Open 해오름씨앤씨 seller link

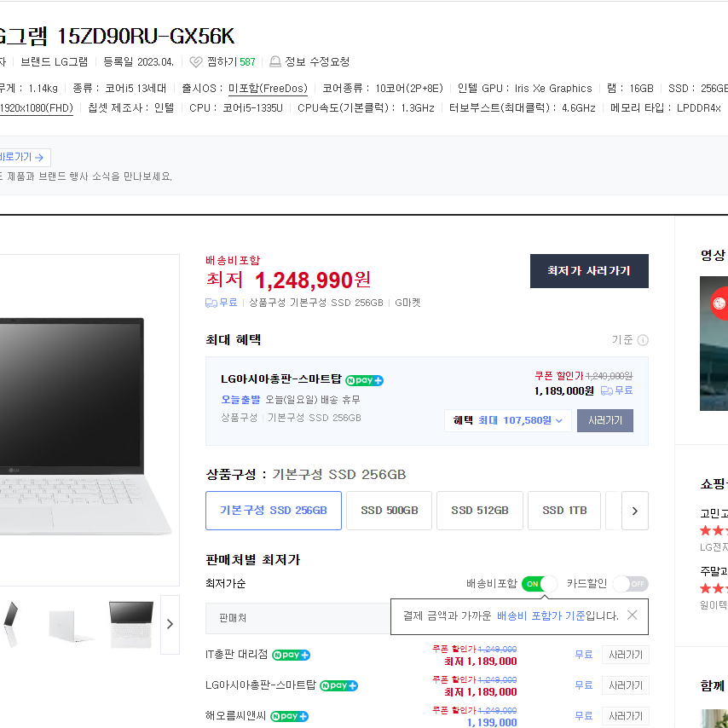coord(236,716)
